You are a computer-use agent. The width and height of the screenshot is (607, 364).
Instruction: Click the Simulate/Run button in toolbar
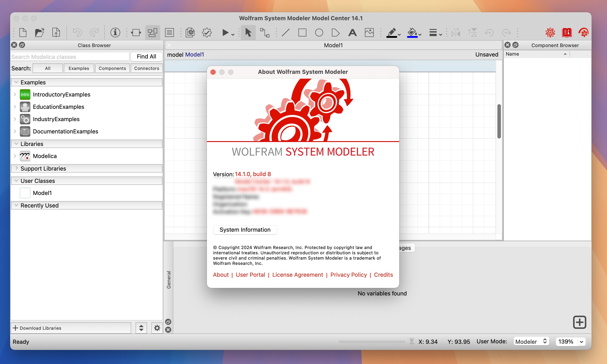point(225,33)
